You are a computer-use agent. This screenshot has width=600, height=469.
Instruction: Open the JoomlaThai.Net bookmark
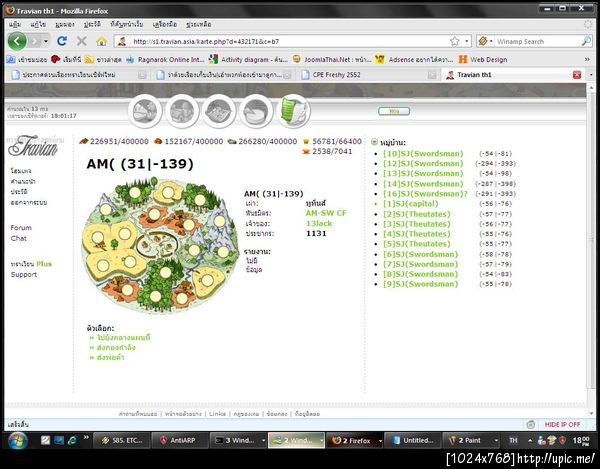click(332, 59)
